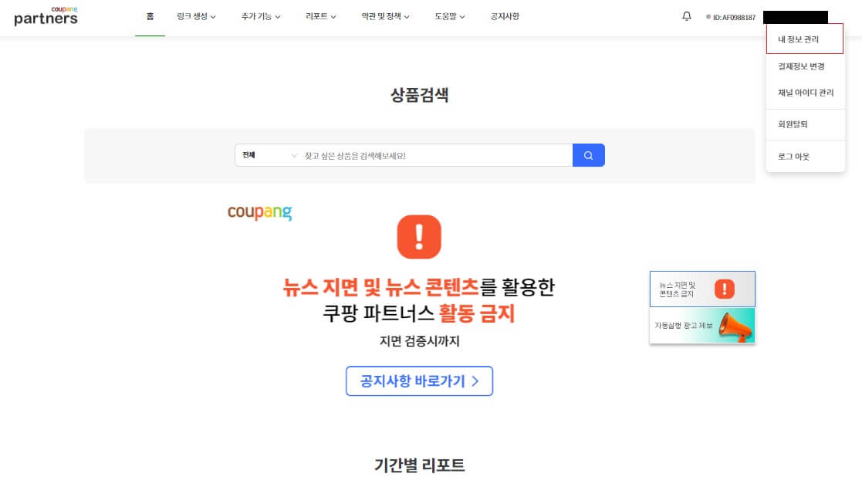Select 로그 아웃 from account menu

coord(793,157)
